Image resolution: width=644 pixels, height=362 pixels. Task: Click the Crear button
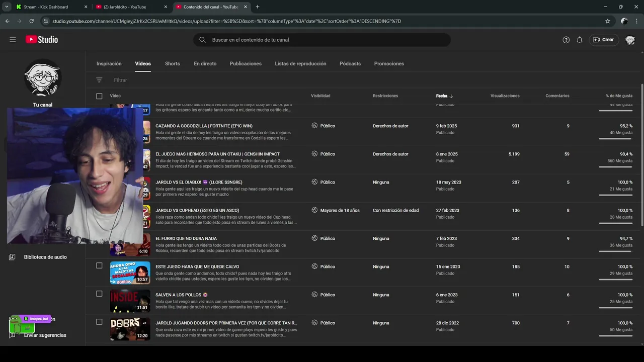point(603,40)
